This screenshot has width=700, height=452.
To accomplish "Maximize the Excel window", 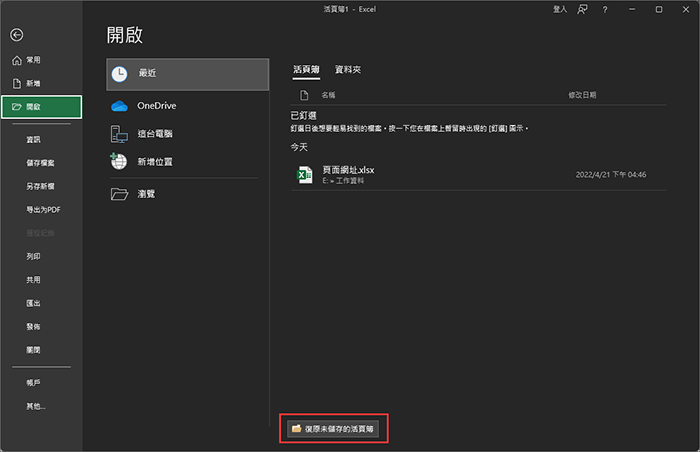I will (x=659, y=9).
